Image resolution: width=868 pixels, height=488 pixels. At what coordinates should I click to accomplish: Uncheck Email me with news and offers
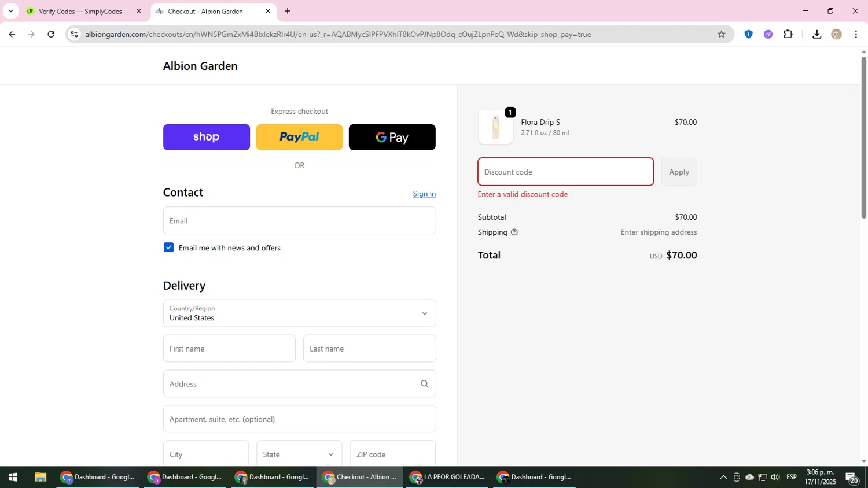tap(168, 247)
